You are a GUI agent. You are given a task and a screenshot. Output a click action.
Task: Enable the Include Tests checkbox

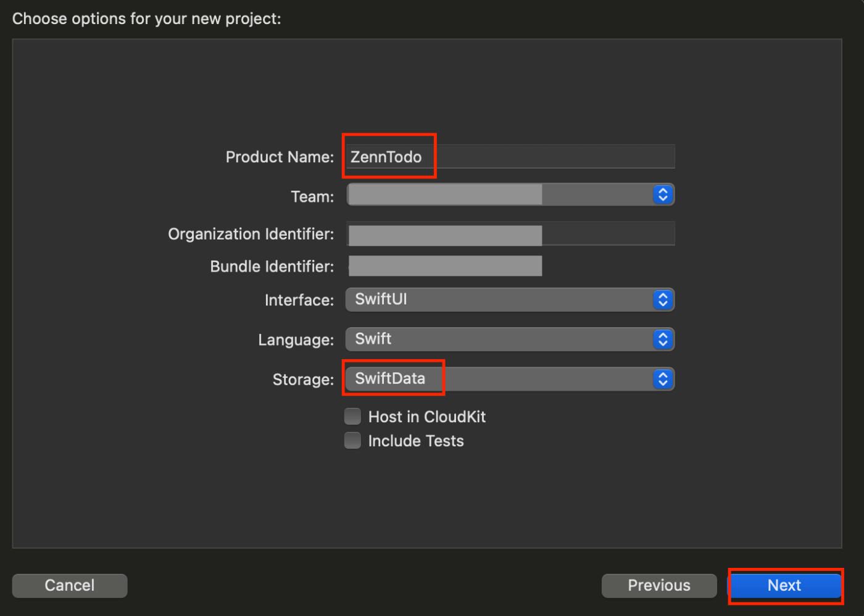coord(352,441)
